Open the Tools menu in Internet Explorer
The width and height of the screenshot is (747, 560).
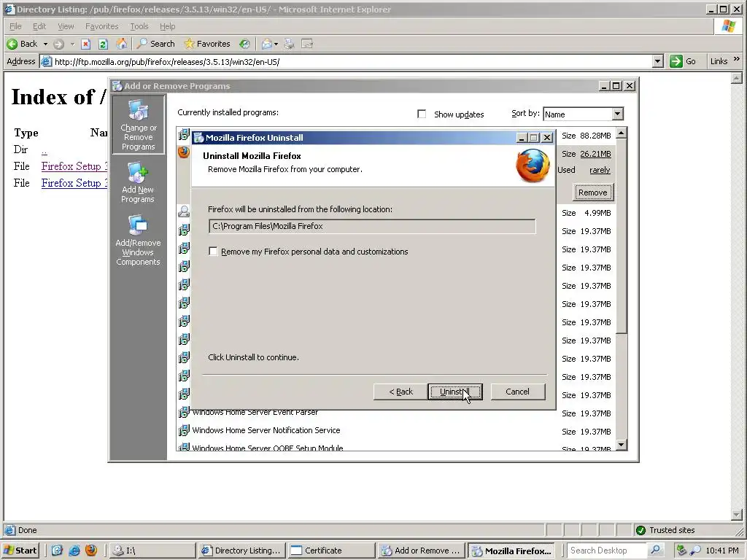coord(139,26)
